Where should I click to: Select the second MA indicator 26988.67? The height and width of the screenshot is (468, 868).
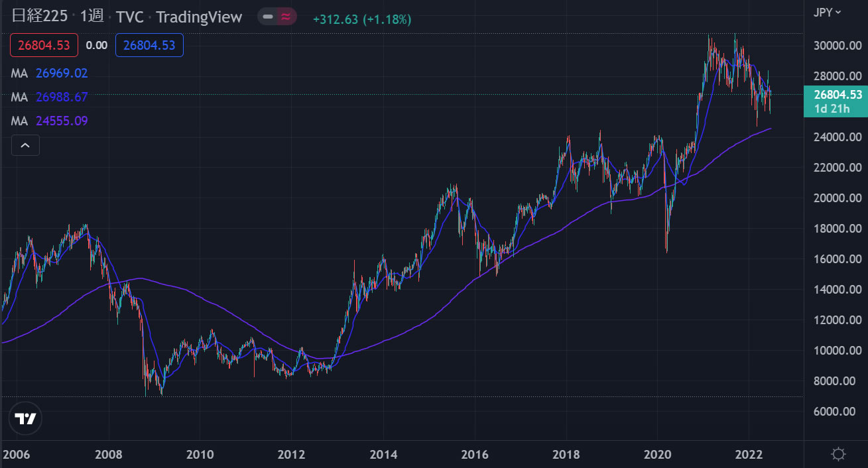[x=61, y=97]
